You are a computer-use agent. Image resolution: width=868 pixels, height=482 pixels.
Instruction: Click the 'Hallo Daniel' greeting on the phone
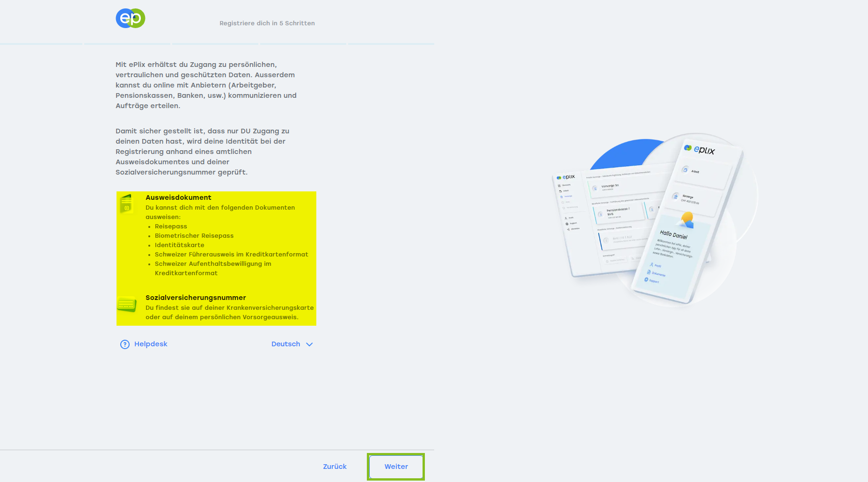click(x=673, y=234)
